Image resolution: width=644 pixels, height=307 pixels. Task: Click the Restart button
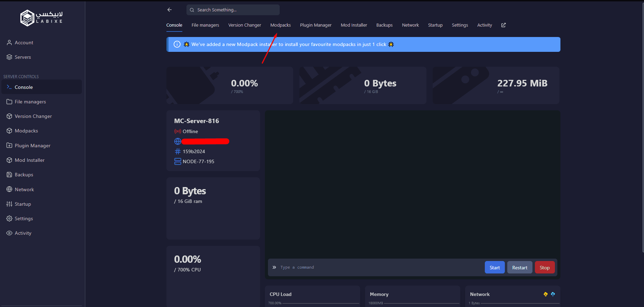pyautogui.click(x=520, y=268)
